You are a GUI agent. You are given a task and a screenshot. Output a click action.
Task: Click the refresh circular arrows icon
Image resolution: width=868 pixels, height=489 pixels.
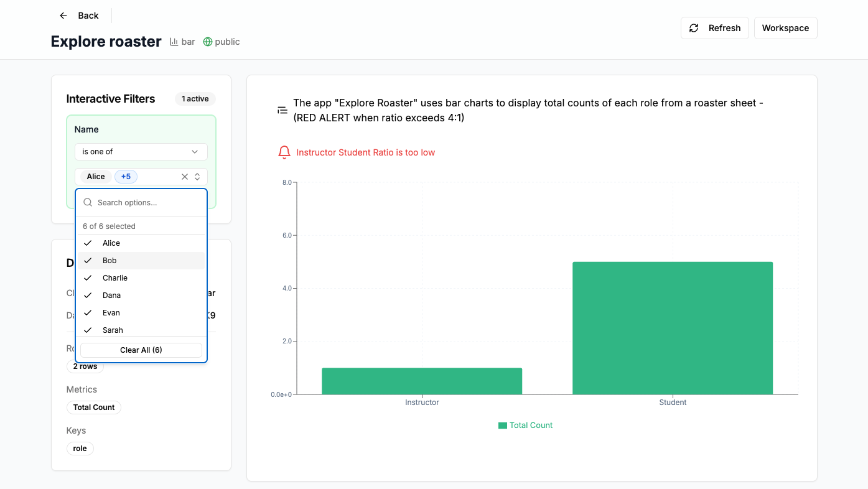coord(694,28)
